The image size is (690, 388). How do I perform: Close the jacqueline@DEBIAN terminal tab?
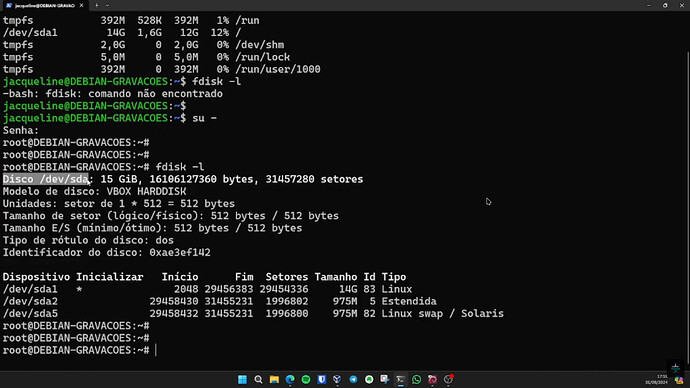pos(81,5)
